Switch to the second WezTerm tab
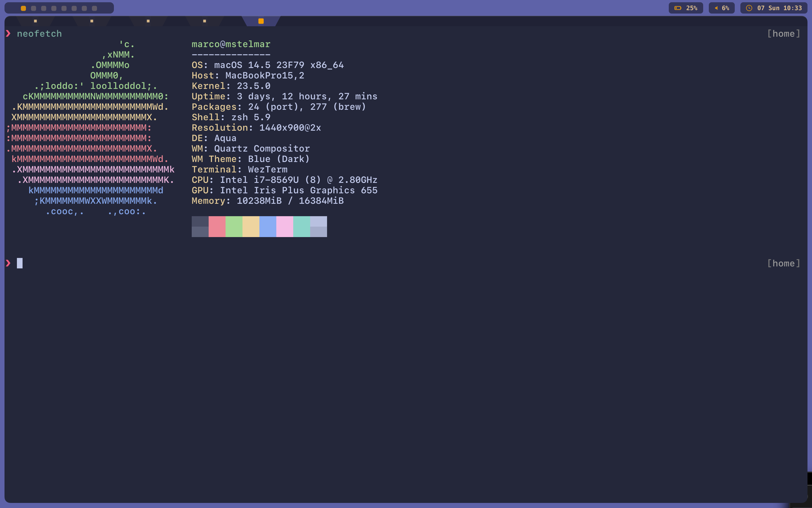The width and height of the screenshot is (812, 508). [x=92, y=21]
